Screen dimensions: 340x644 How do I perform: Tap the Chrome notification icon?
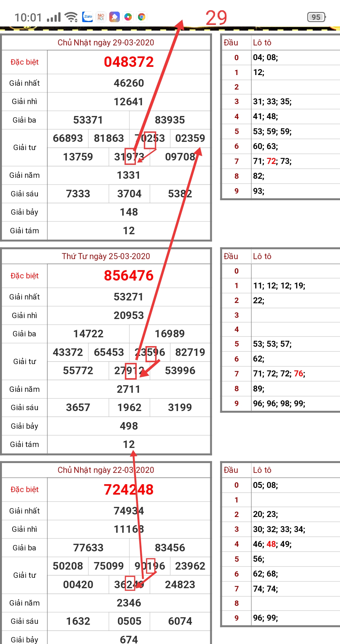tap(141, 17)
